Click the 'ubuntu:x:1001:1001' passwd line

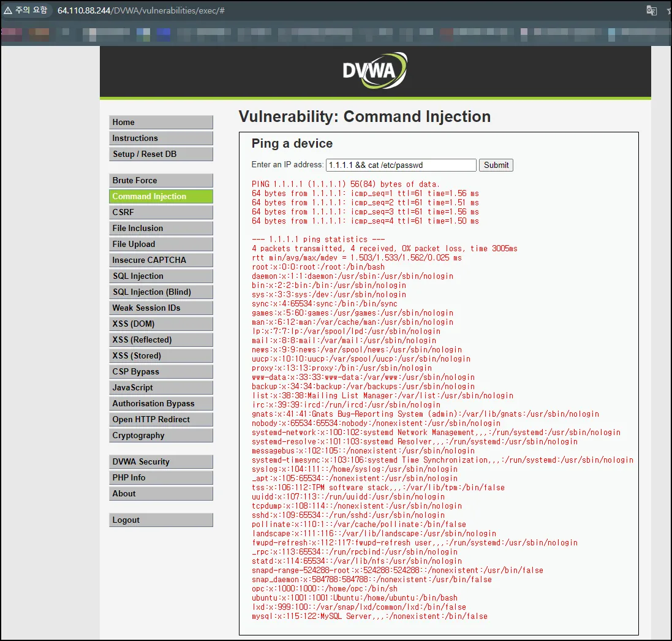point(355,598)
